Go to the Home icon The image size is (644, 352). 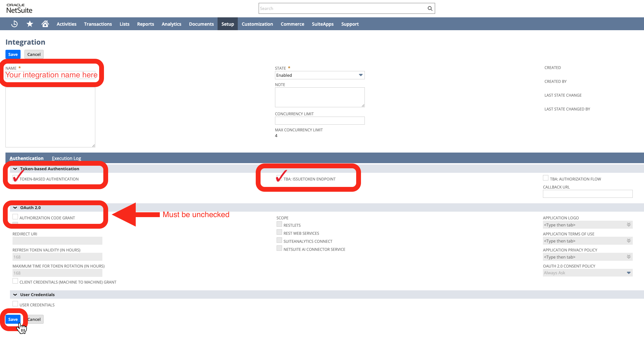coord(45,24)
